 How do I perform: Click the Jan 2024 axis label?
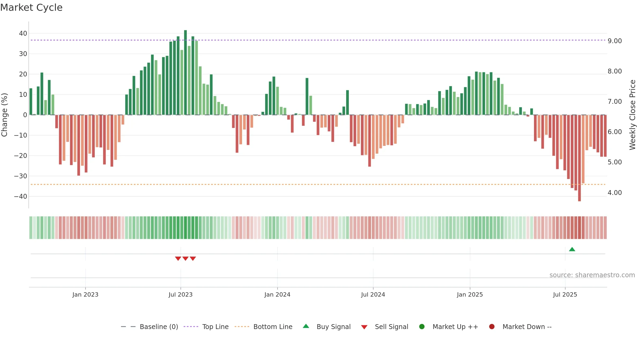pos(277,294)
